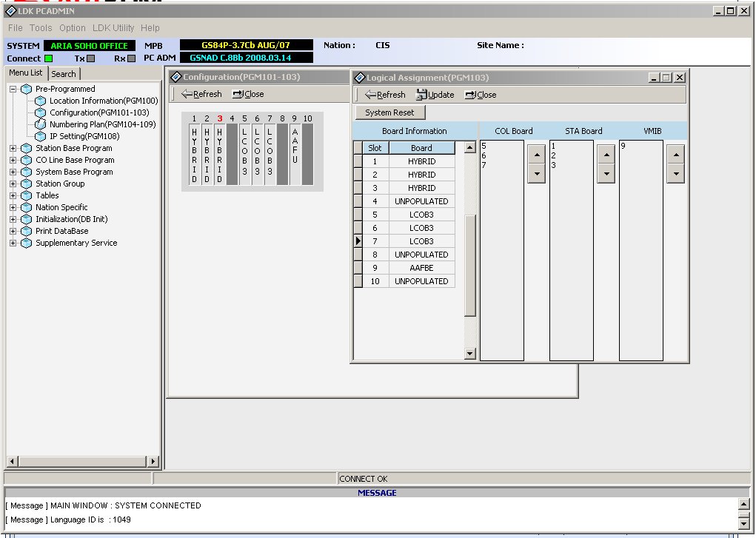Click the Configuration window title icon

[176, 77]
